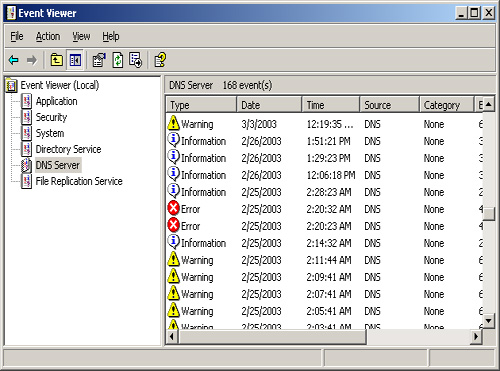Click the warning icon at 2:11:44 AM
This screenshot has width=500, height=371.
(173, 259)
